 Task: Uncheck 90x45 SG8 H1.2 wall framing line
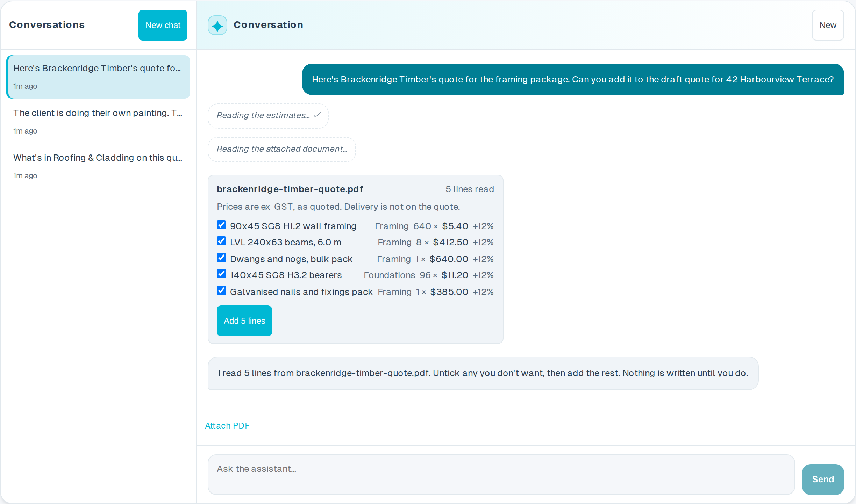(221, 225)
